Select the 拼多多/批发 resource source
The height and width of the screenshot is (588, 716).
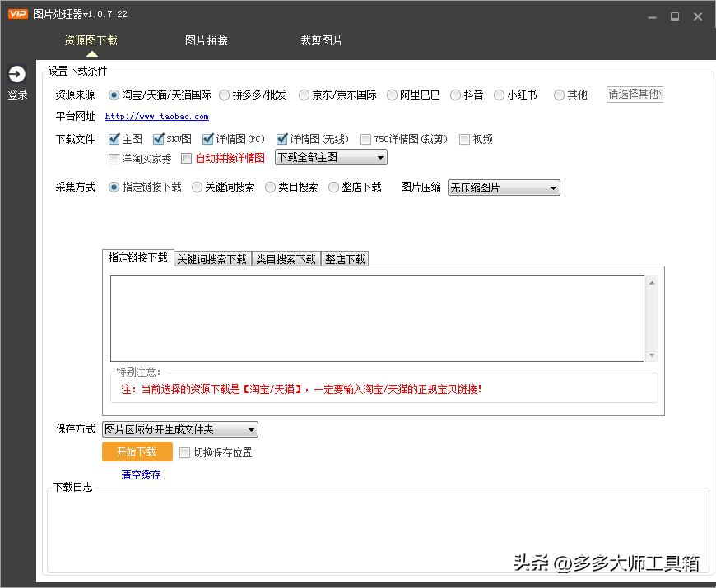[x=224, y=95]
